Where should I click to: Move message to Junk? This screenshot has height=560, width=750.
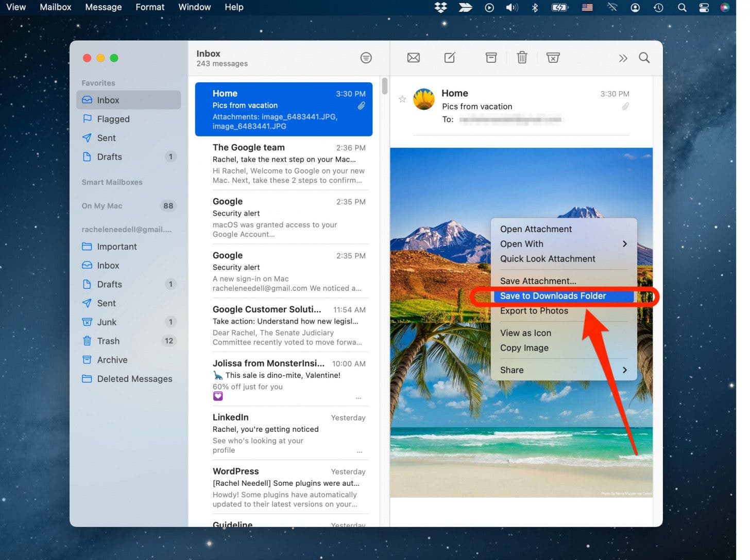553,58
